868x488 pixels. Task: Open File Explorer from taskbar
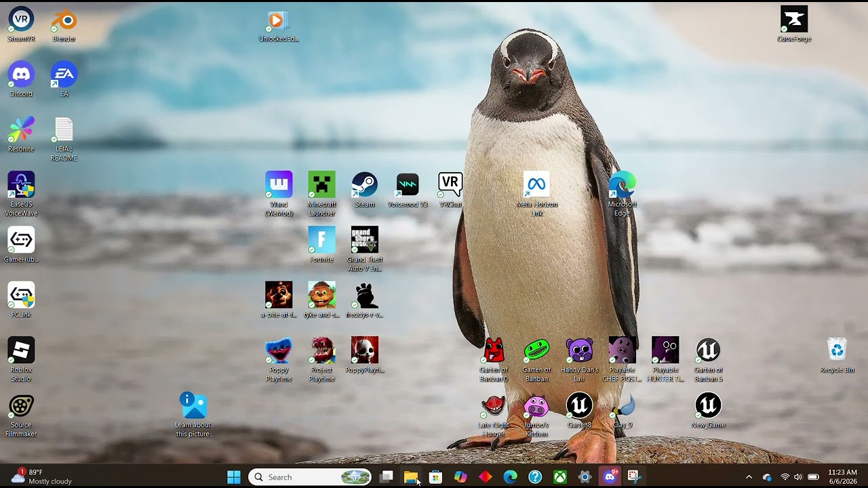coord(411,477)
